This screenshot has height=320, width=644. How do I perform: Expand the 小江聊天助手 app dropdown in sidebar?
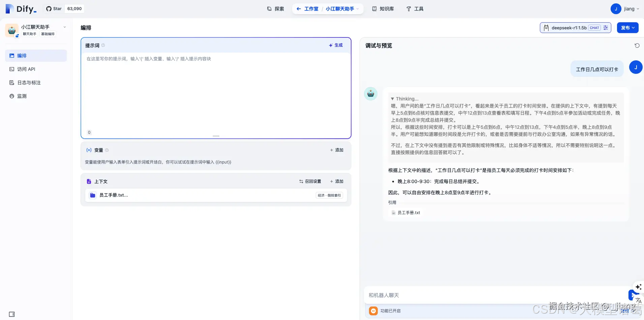pyautogui.click(x=64, y=27)
